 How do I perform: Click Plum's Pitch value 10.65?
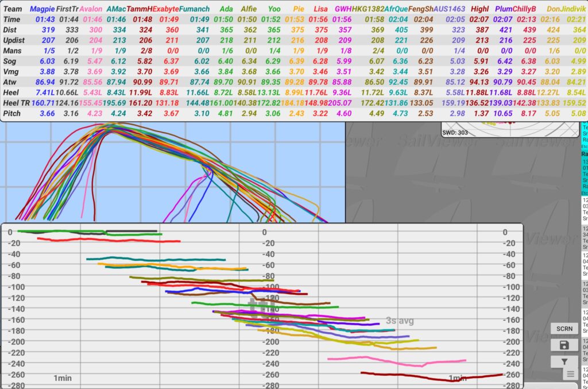click(503, 113)
